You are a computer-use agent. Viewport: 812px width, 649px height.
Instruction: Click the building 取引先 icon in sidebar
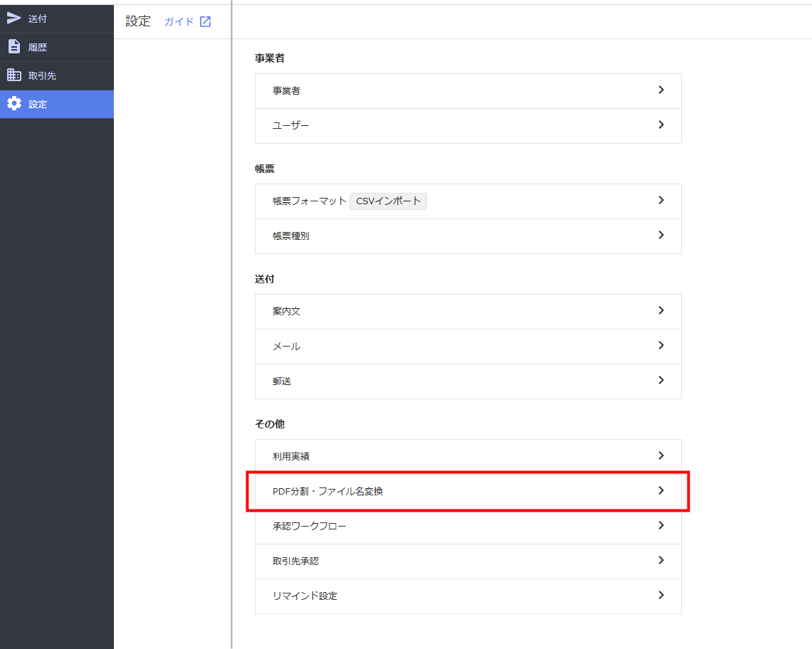(x=14, y=75)
